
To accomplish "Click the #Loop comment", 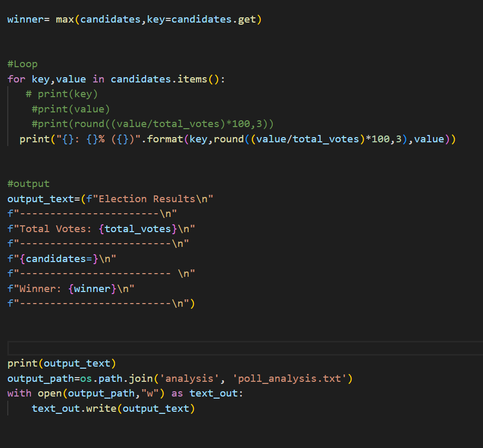I will click(22, 64).
